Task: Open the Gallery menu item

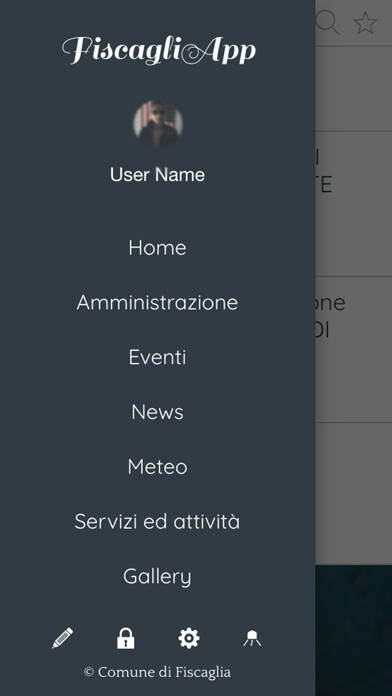Action: pyautogui.click(x=158, y=577)
